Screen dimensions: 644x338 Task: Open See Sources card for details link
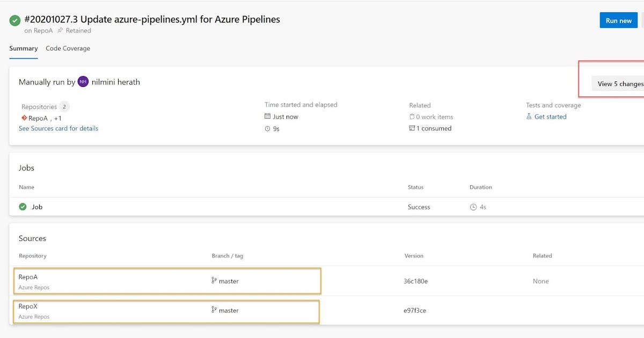point(58,128)
